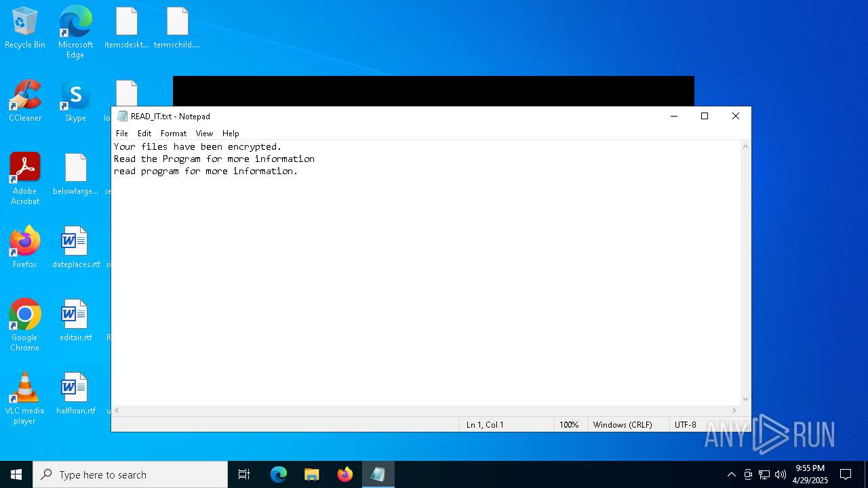868x488 pixels.
Task: Select the editair.rtf document
Action: click(x=75, y=321)
